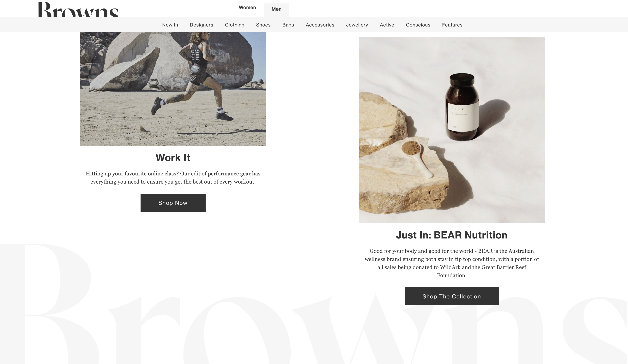Click the Work It heading

click(x=173, y=158)
